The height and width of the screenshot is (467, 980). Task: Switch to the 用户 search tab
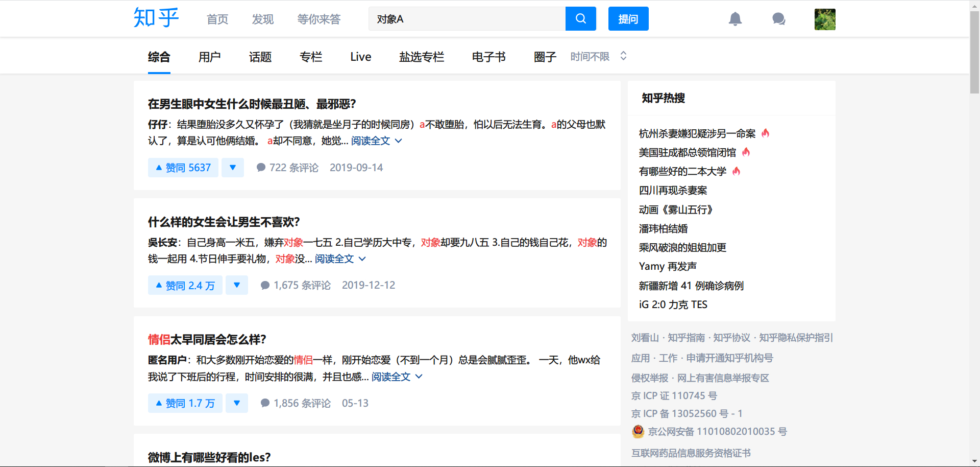point(209,57)
